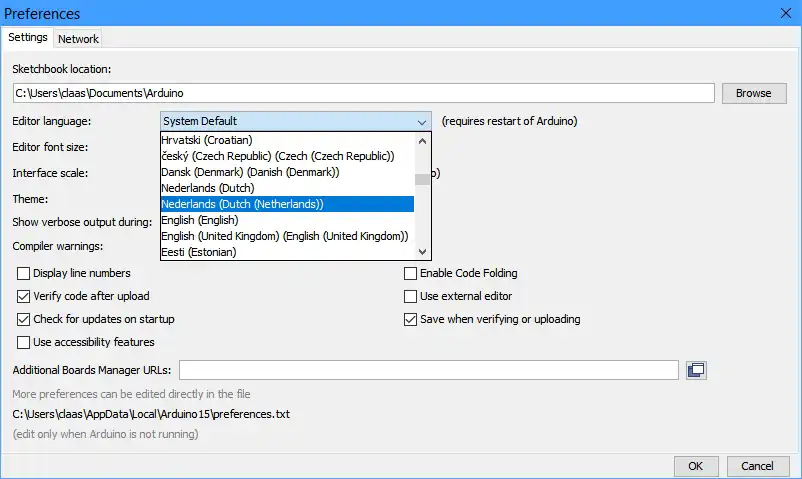Uncheck Save when verifying or uploading

click(x=410, y=319)
